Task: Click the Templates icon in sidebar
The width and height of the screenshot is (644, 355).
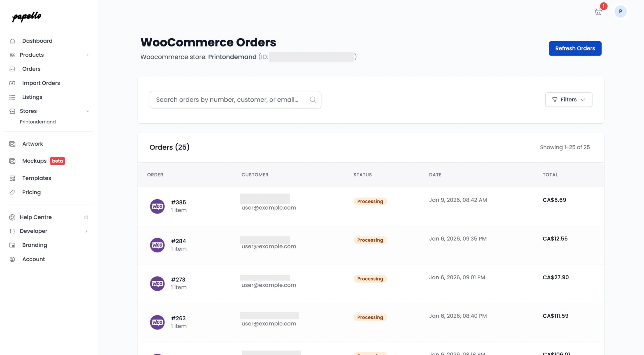Action: tap(12, 178)
